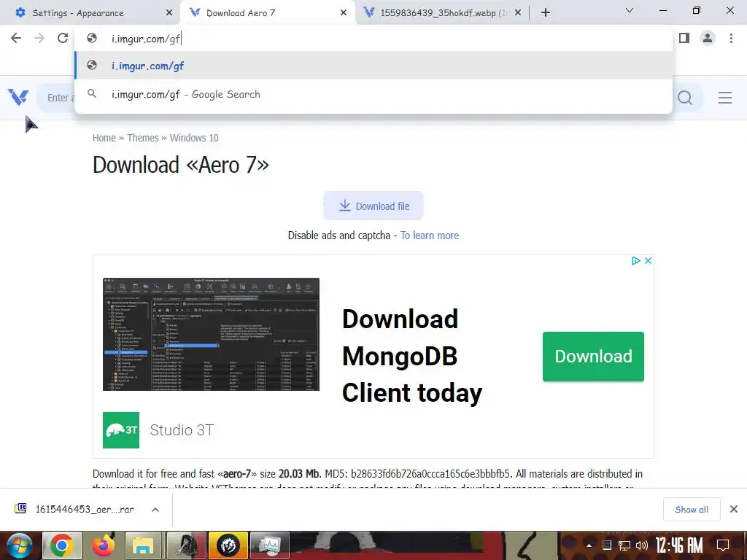
Task: Click the volume speaker tray icon
Action: (x=642, y=545)
